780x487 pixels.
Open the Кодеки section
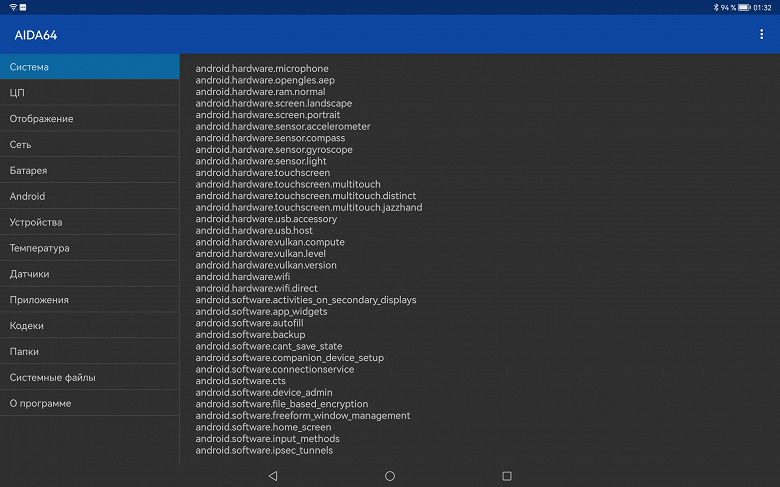point(90,325)
